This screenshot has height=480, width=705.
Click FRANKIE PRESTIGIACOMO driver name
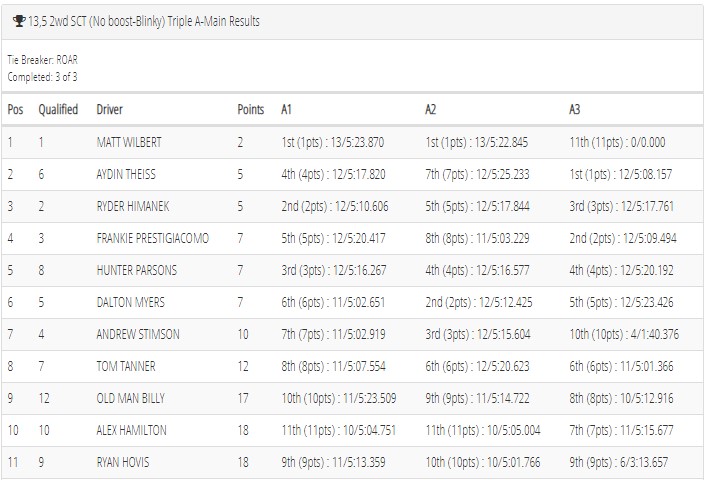pos(152,238)
